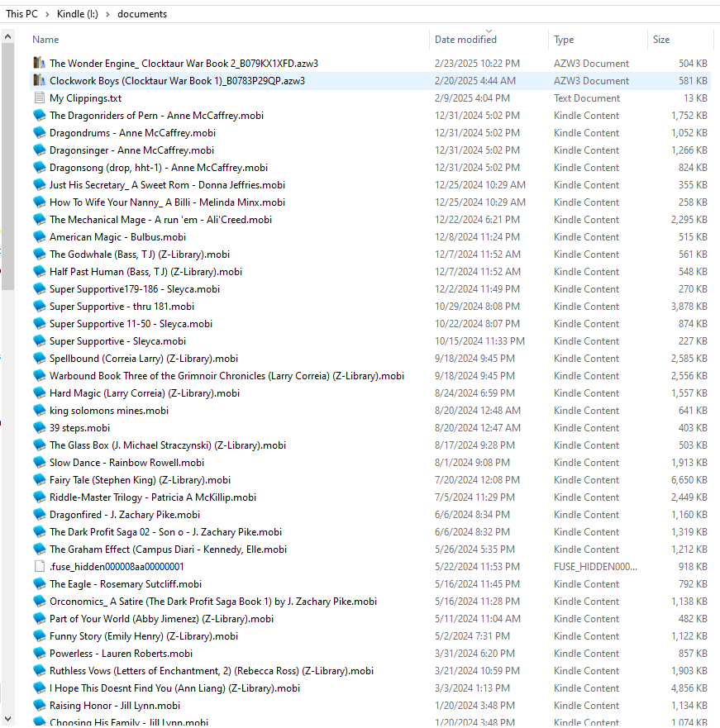Image resolution: width=720 pixels, height=728 pixels.
Task: Select The Mechanical Mage file icon
Action: click(x=40, y=220)
